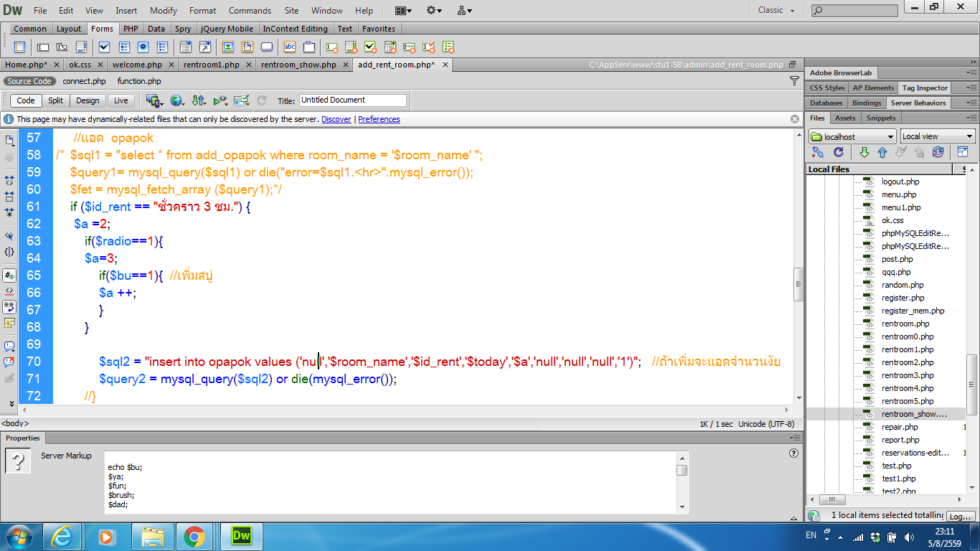Insert Spry Validation Text Field
This screenshot has height=551, width=980.
332,47
